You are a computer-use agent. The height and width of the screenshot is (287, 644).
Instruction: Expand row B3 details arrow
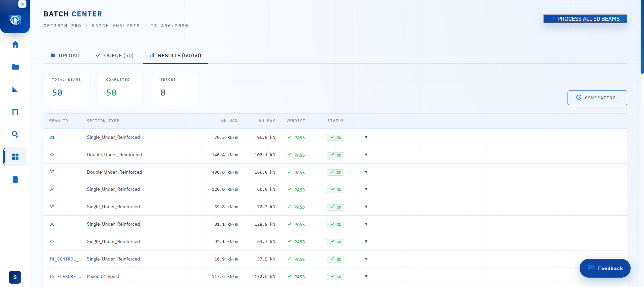point(366,172)
